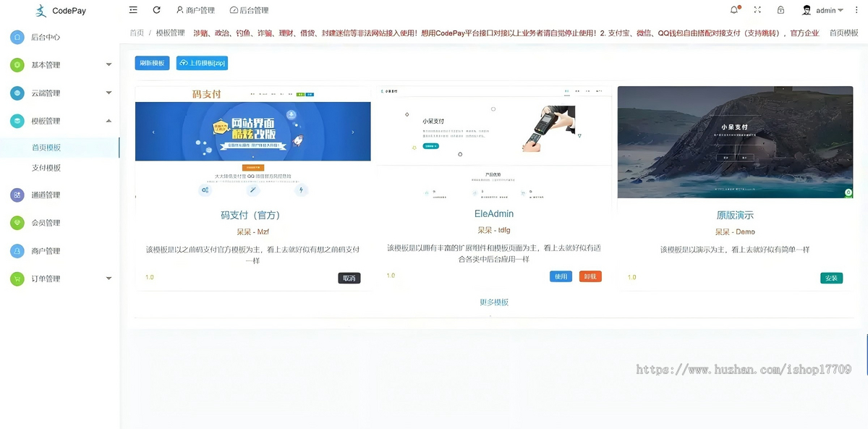Click 取消 on the 码支付 template
This screenshot has width=868, height=429.
[x=349, y=278]
